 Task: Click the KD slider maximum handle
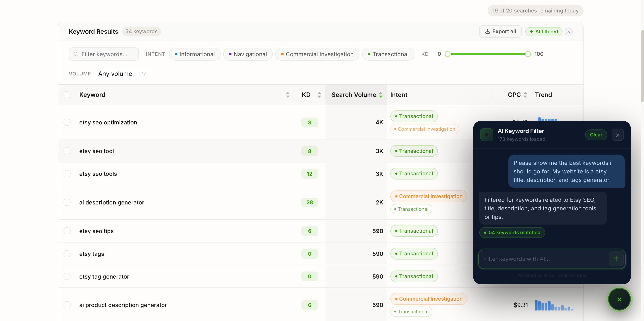tap(527, 54)
